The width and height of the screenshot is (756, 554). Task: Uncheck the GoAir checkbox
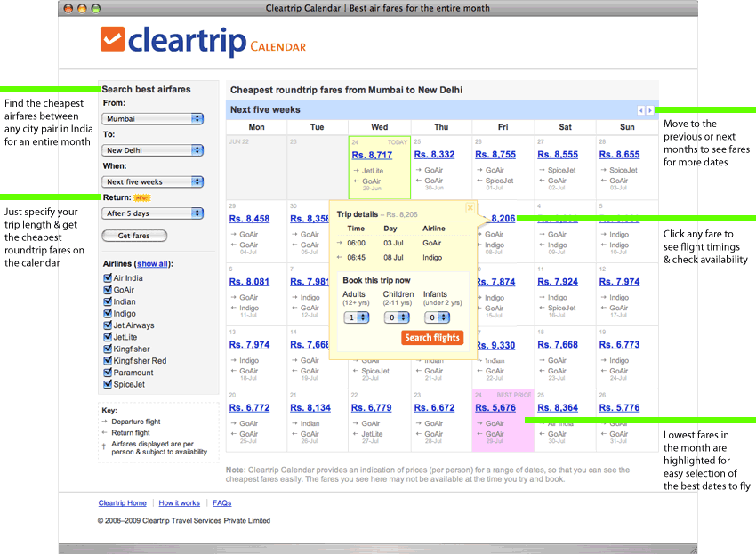(108, 290)
